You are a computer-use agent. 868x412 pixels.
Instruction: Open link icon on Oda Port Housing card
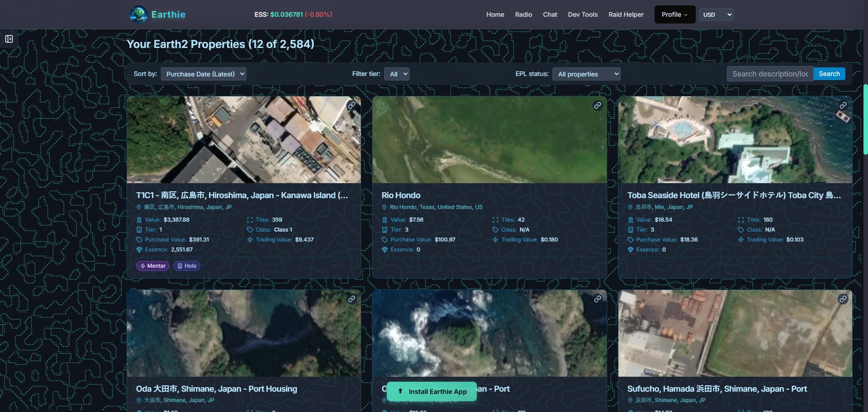[x=352, y=299]
